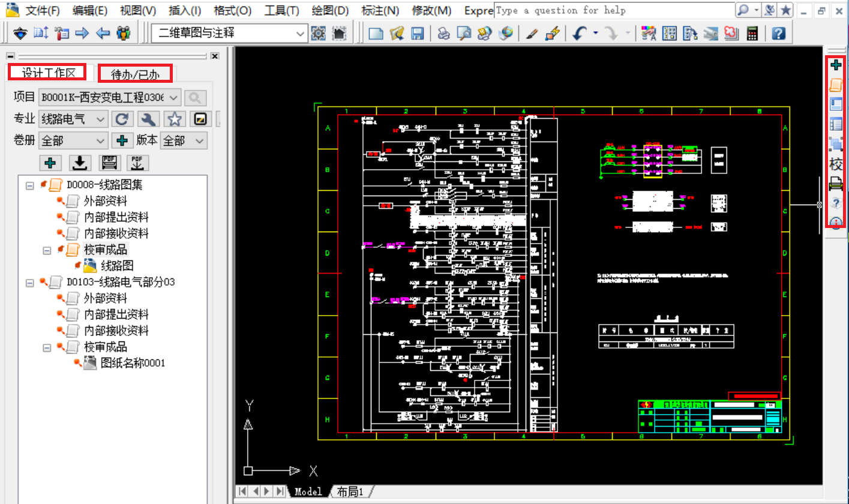Open the 版本 version dropdown

200,141
